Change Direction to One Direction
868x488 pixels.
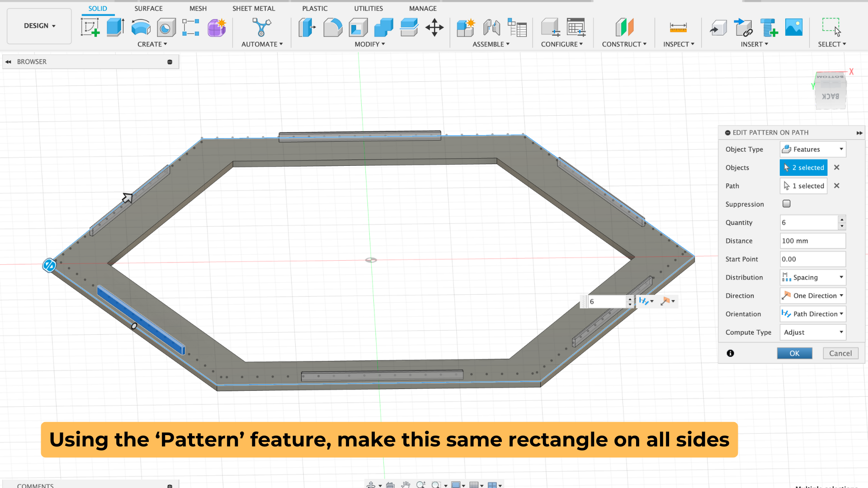tap(812, 295)
